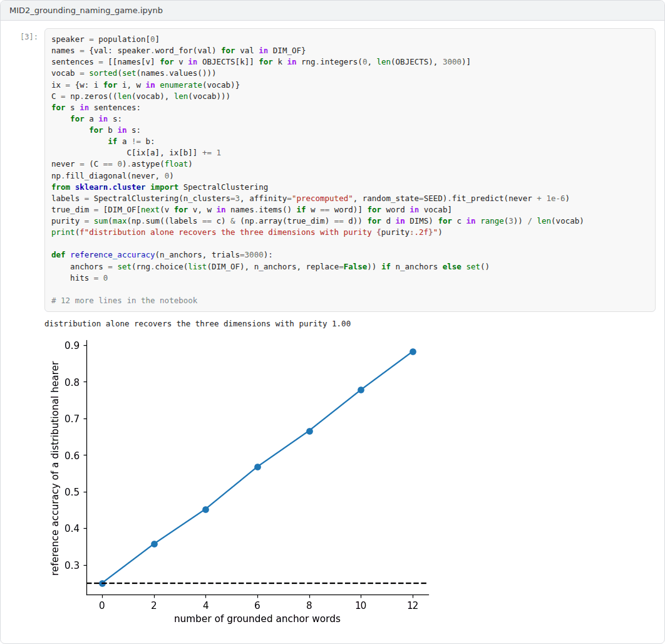The image size is (665, 644).
Task: Click the x-axis tick label 12
Action: click(413, 605)
